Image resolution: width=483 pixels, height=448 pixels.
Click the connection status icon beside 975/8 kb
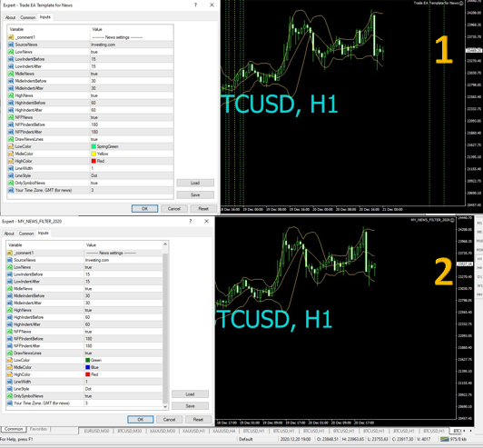click(445, 439)
